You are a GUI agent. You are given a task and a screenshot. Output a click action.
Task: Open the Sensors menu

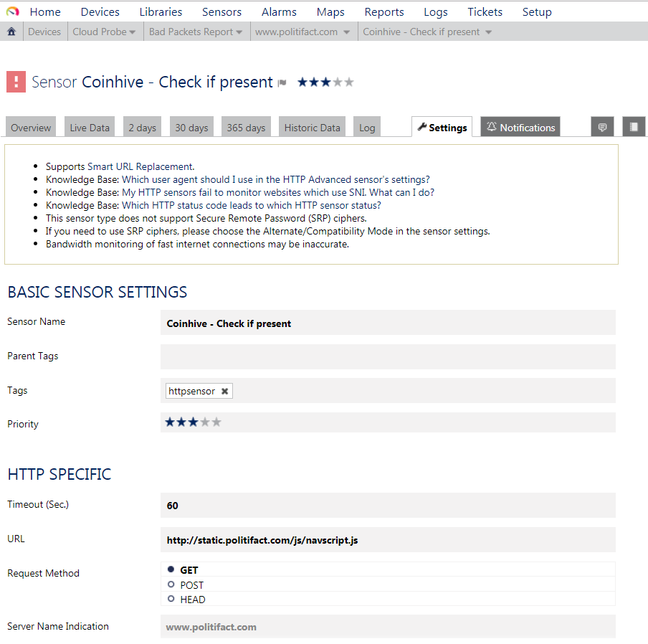[x=221, y=12]
